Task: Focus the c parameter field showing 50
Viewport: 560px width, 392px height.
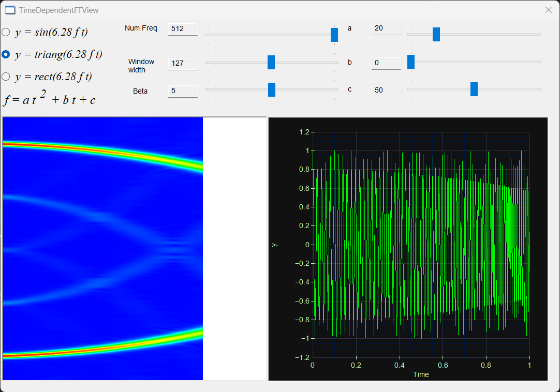Action: [386, 91]
